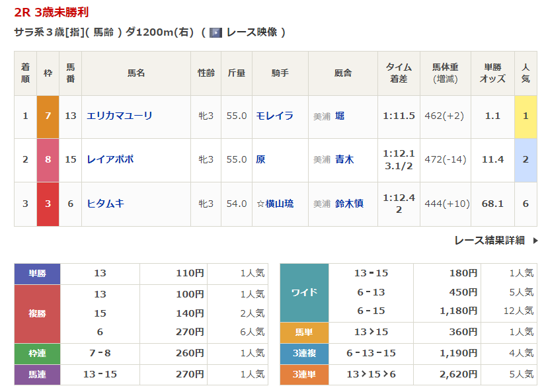
Task: Open trainer 鈴木慎's profile
Action: (349, 204)
